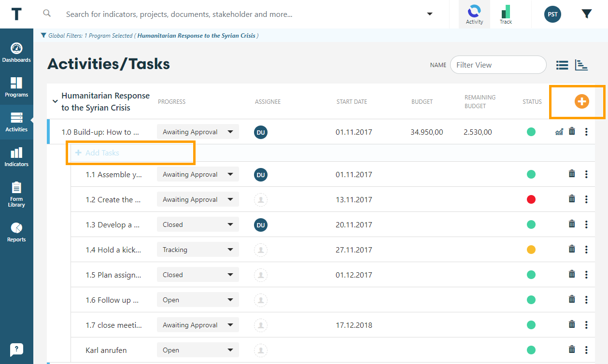Expand the search bar dropdown arrow
The height and width of the screenshot is (364, 608).
tap(429, 14)
